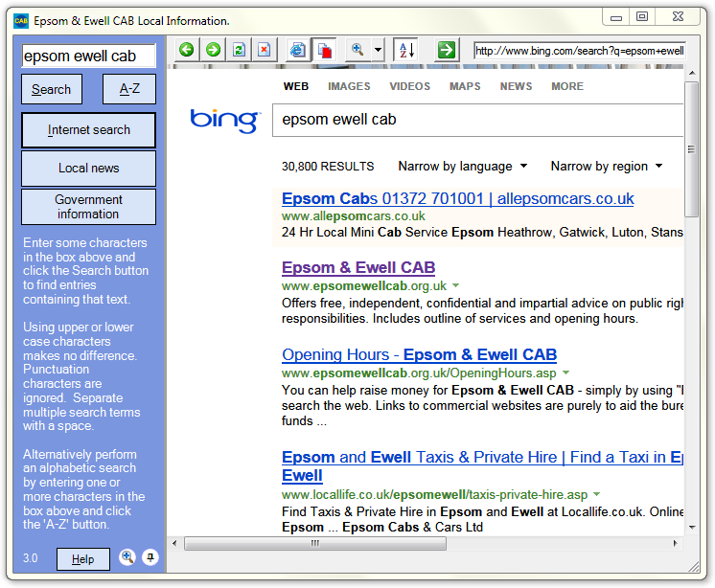Open the Epsom & Ewell CAB result
The height and width of the screenshot is (588, 715).
tap(358, 267)
